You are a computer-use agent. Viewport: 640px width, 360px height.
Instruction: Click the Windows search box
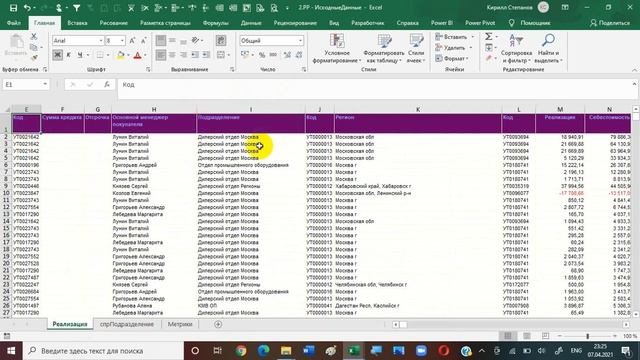(x=103, y=351)
